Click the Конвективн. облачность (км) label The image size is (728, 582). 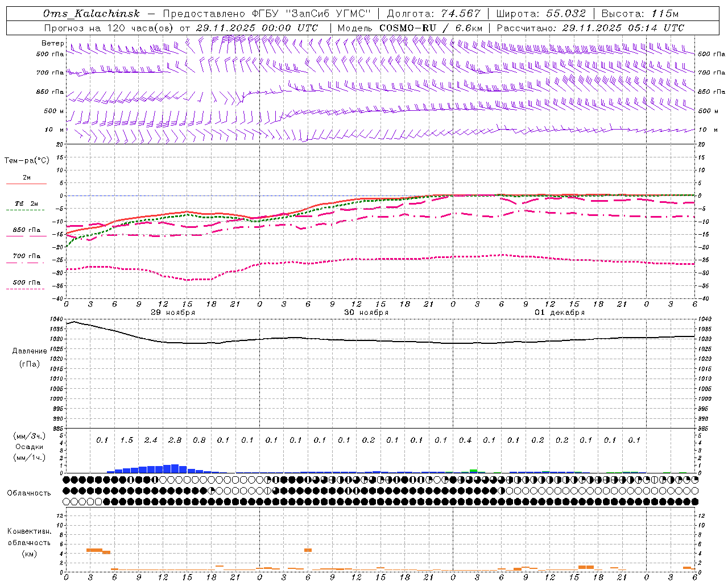pos(29,542)
